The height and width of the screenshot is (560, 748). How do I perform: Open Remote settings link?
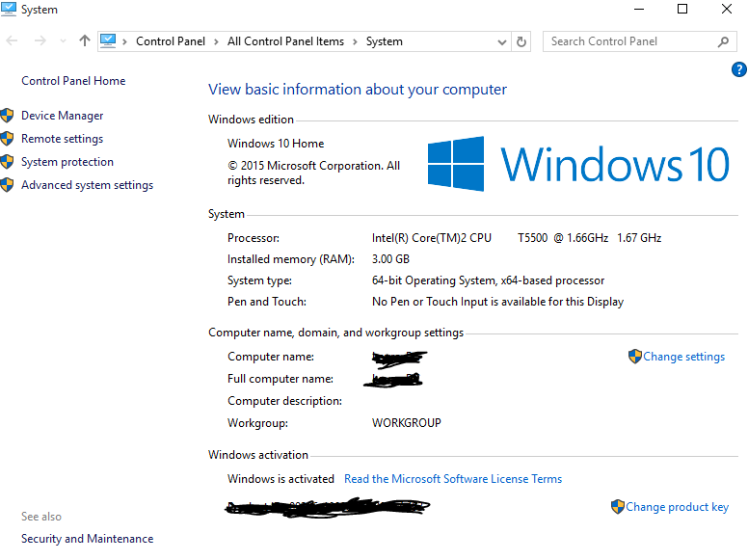(x=62, y=139)
